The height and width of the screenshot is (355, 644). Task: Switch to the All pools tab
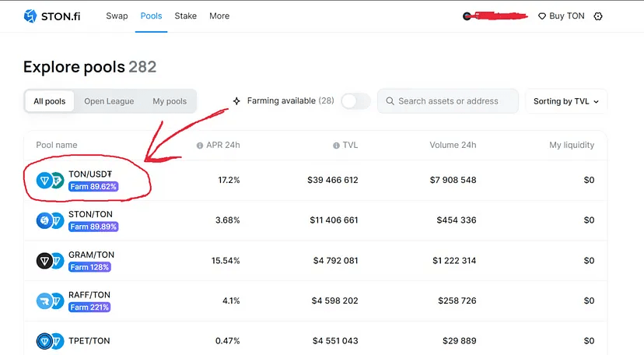49,101
